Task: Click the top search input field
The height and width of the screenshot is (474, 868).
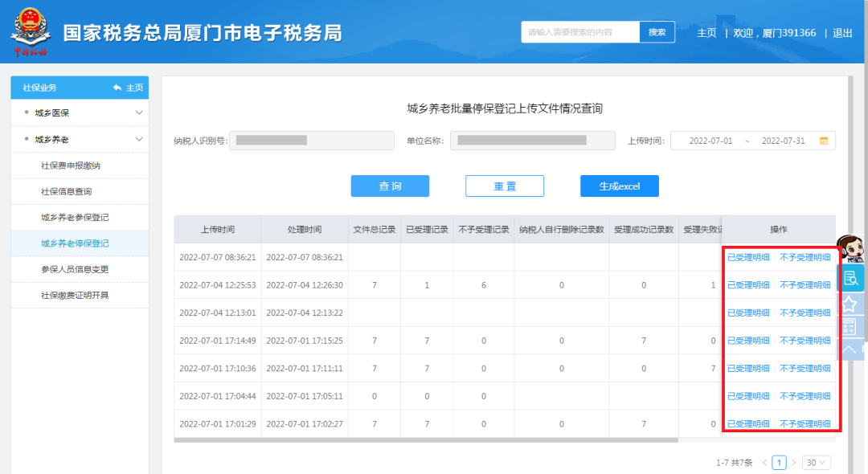Action: (x=580, y=32)
